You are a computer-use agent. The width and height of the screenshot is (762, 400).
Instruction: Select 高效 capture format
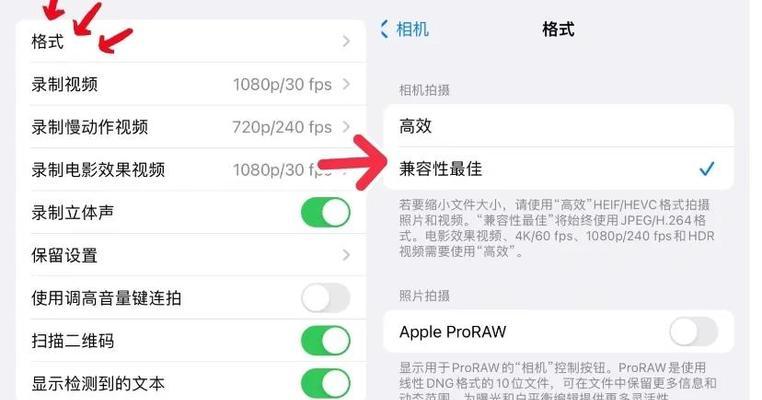click(558, 126)
